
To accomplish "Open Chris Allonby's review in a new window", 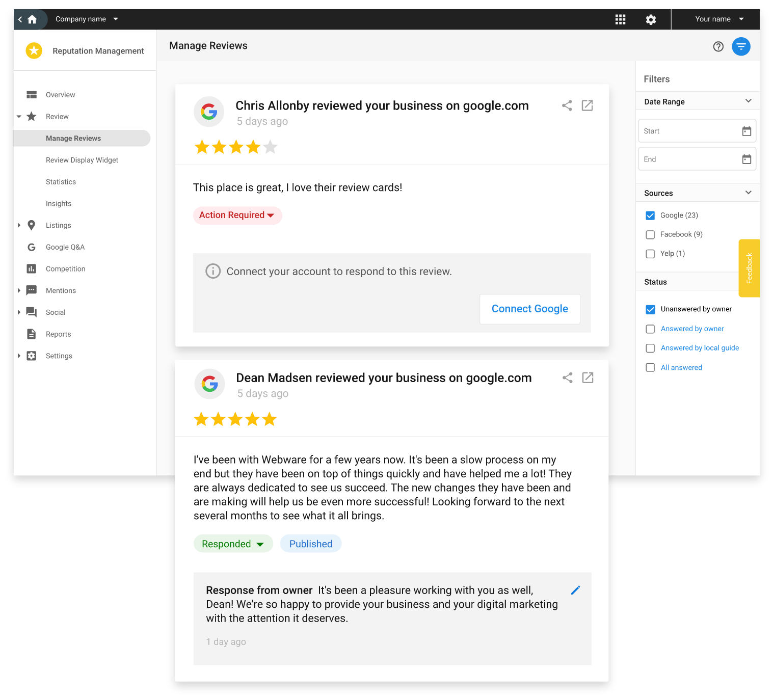I will point(587,105).
